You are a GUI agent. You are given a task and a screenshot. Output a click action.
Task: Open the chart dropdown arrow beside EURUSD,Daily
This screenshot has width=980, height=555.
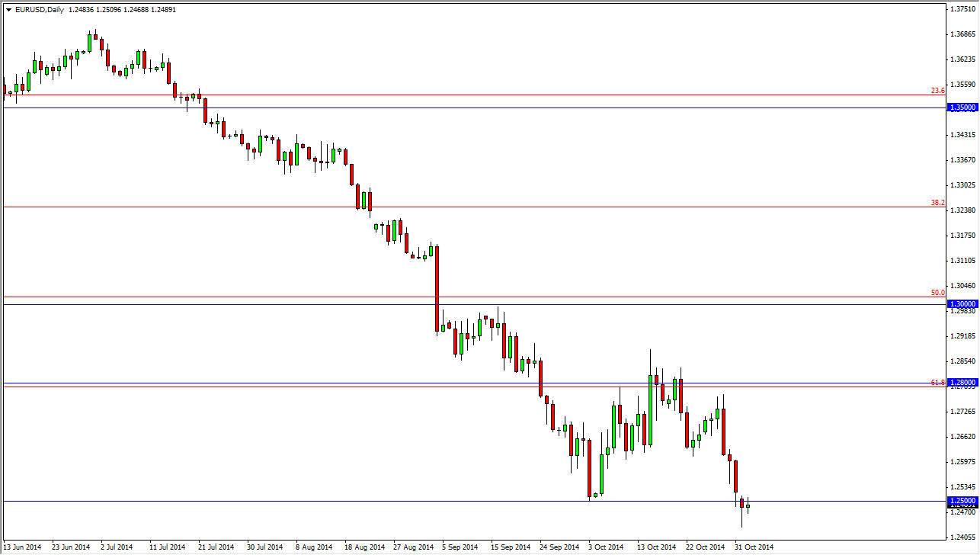7,9
